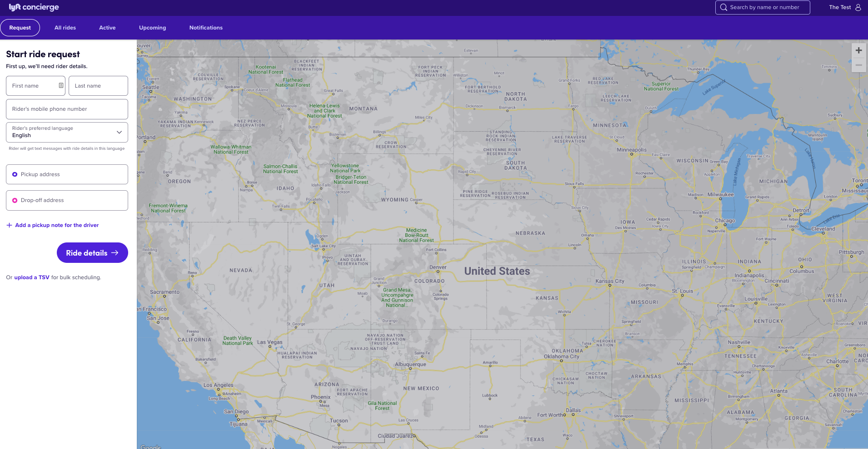The image size is (868, 449).
Task: Click Denver on the map
Action: (x=438, y=267)
